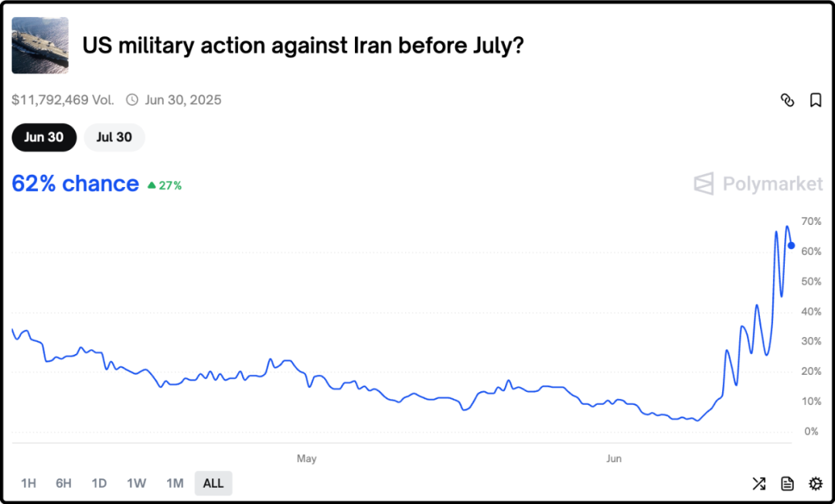Viewport: 835px width, 504px height.
Task: Select the Jun 30 market tab
Action: (x=44, y=137)
